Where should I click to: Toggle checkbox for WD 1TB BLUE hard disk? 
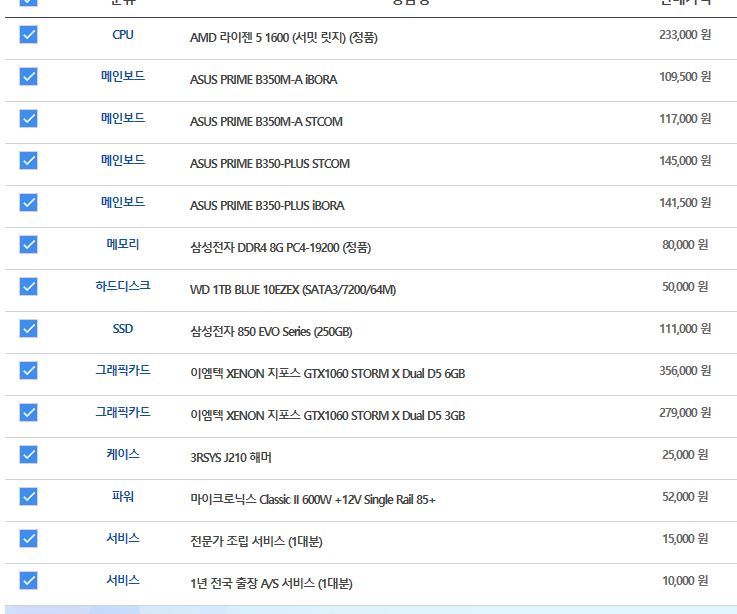click(x=28, y=286)
